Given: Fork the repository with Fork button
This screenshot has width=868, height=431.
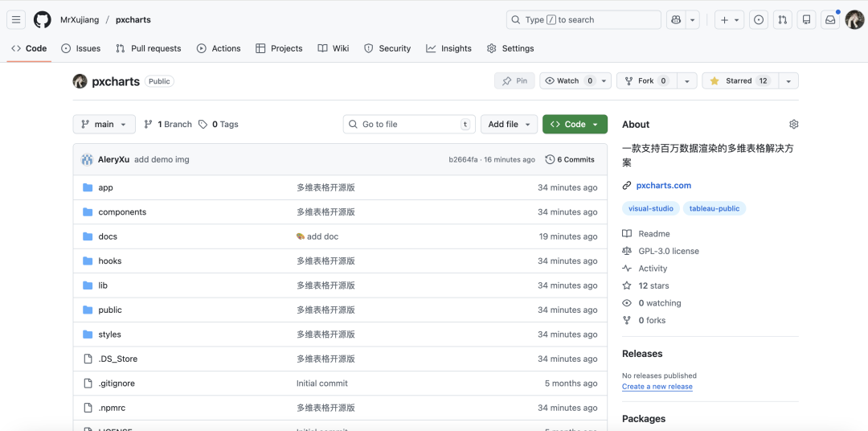Looking at the screenshot, I should click(x=646, y=81).
